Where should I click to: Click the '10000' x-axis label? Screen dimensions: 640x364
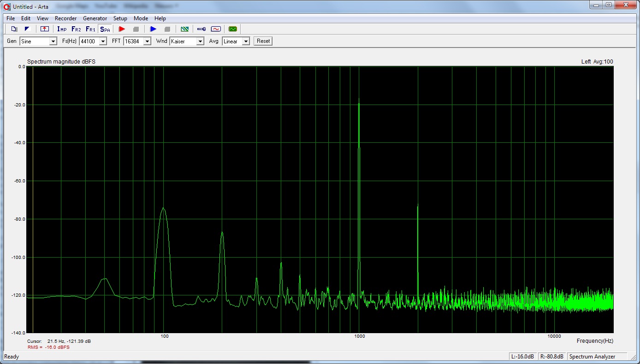click(x=554, y=336)
